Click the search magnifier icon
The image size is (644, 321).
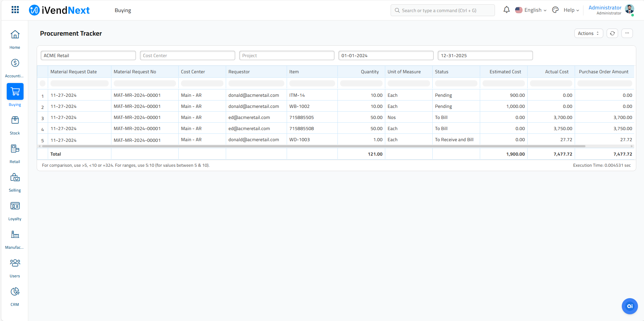397,10
